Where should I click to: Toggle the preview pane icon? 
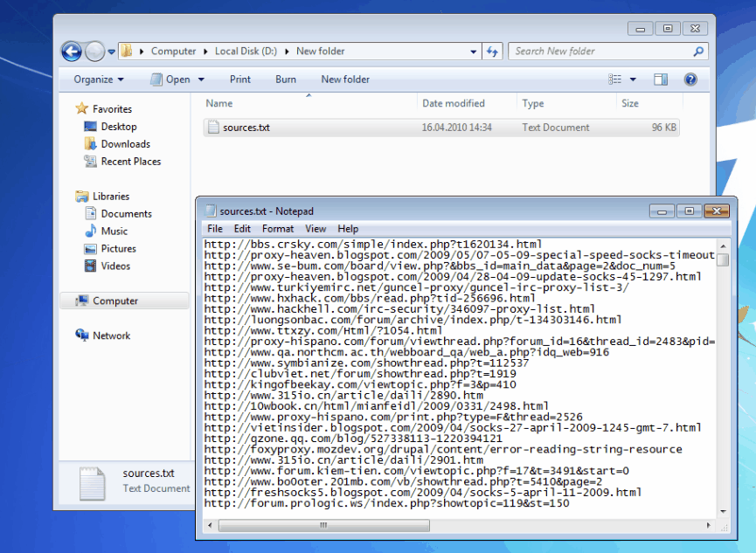661,79
